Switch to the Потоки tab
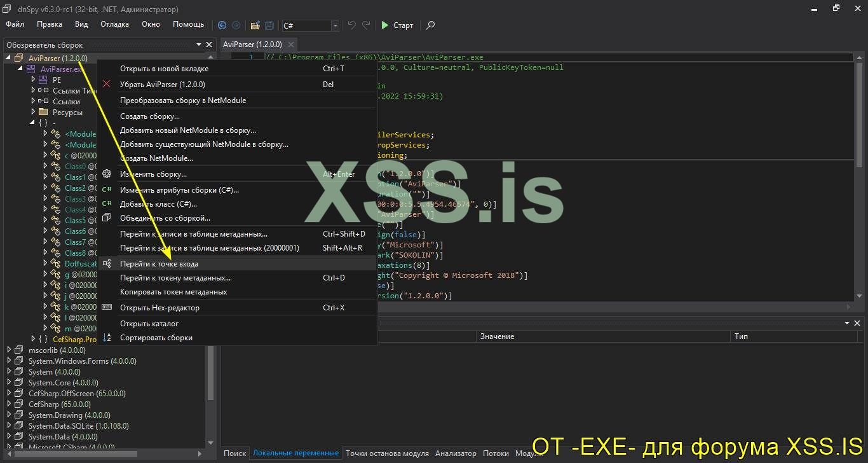The width and height of the screenshot is (868, 463). [496, 453]
